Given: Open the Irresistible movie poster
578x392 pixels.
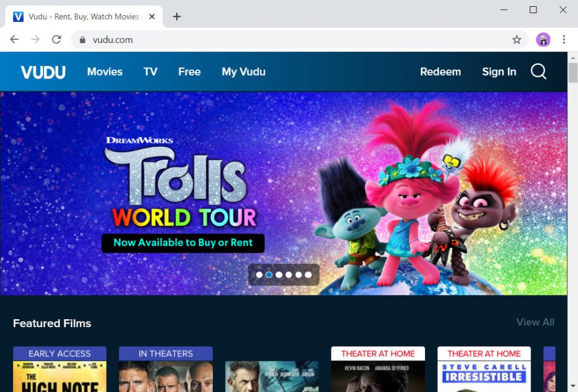Looking at the screenshot, I should click(484, 369).
